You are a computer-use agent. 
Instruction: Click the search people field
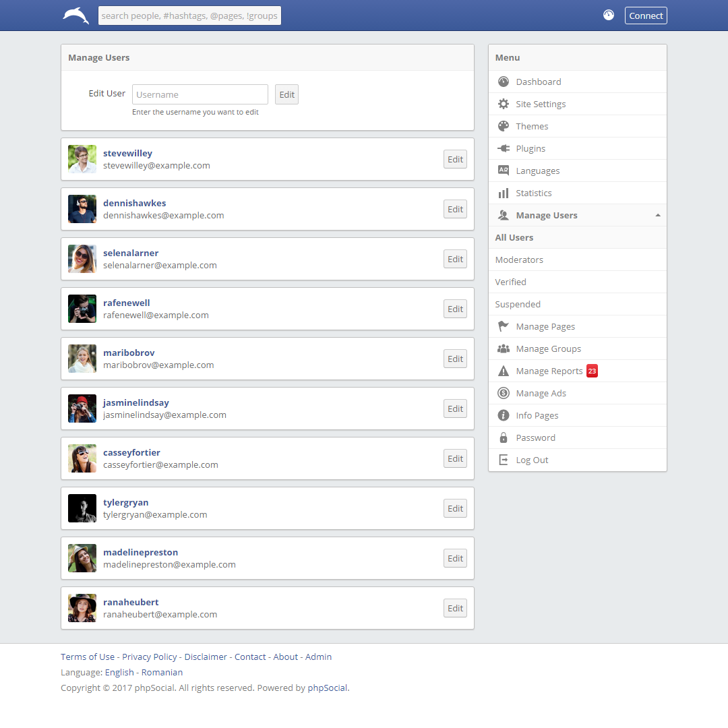(189, 15)
